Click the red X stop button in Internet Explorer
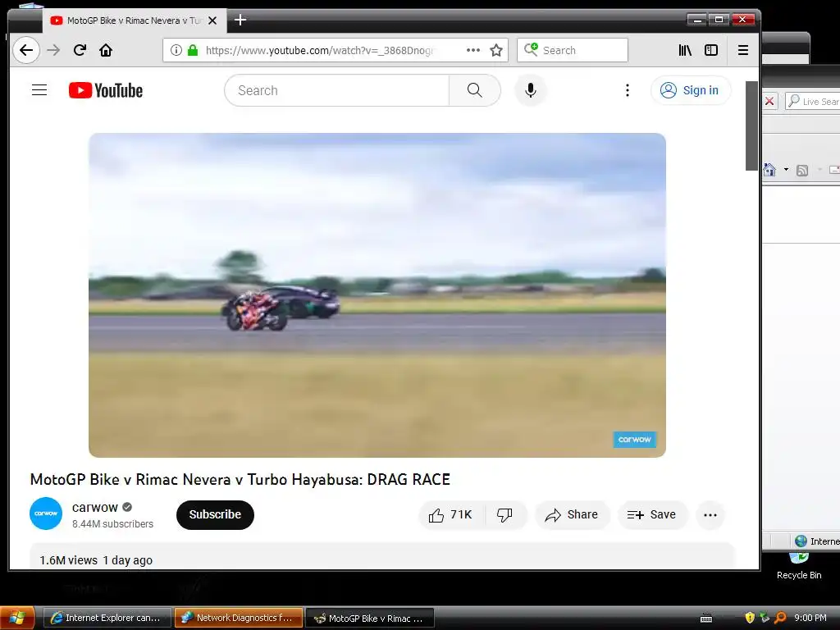This screenshot has width=840, height=630. pos(769,101)
